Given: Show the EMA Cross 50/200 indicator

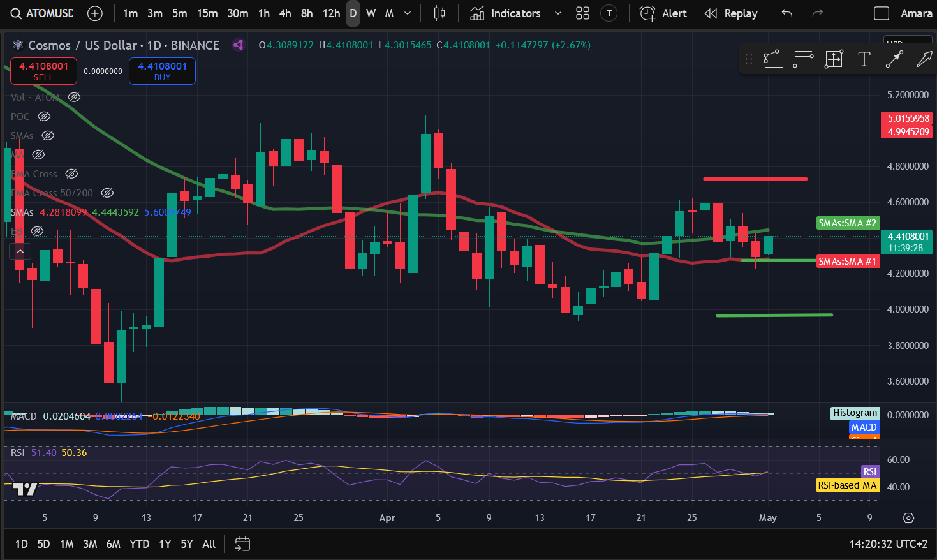Looking at the screenshot, I should point(107,193).
